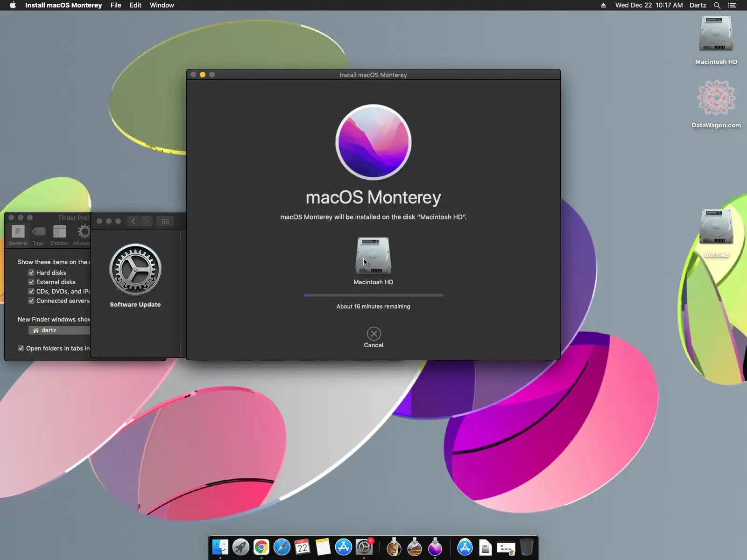Uncheck Hard disks in Finder Preferences
Viewport: 747px width, 560px height.
coord(31,273)
